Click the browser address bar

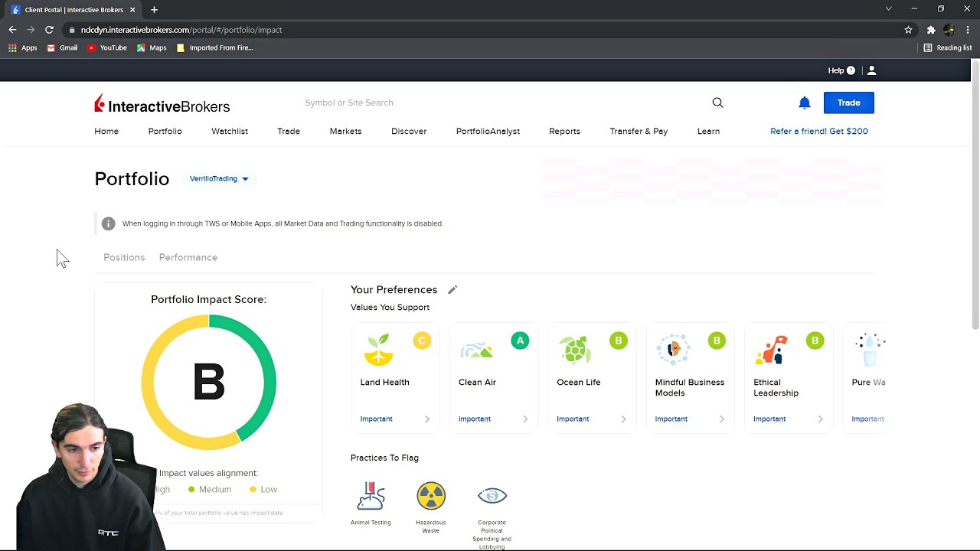(x=482, y=30)
